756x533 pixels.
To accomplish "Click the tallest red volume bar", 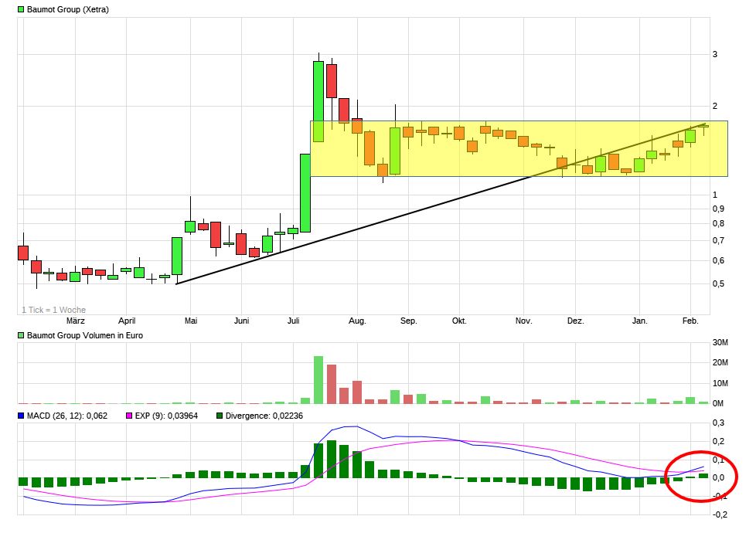I will [331, 384].
